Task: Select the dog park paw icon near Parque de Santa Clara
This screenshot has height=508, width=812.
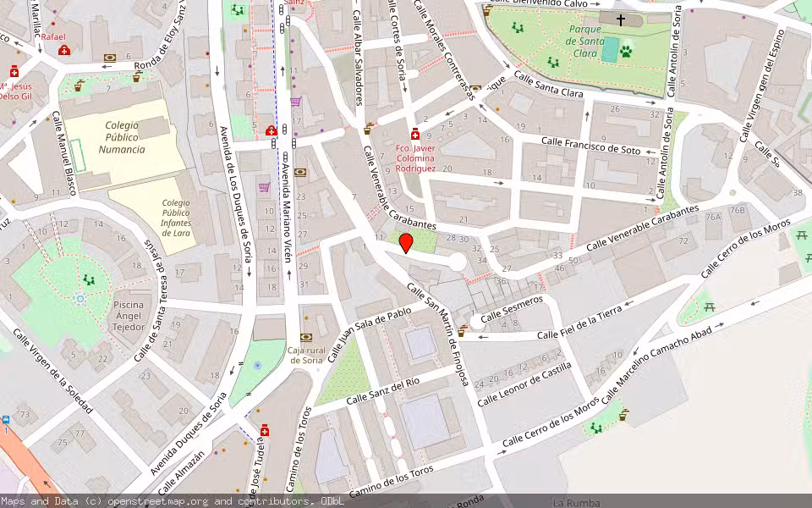Action: 626,51
